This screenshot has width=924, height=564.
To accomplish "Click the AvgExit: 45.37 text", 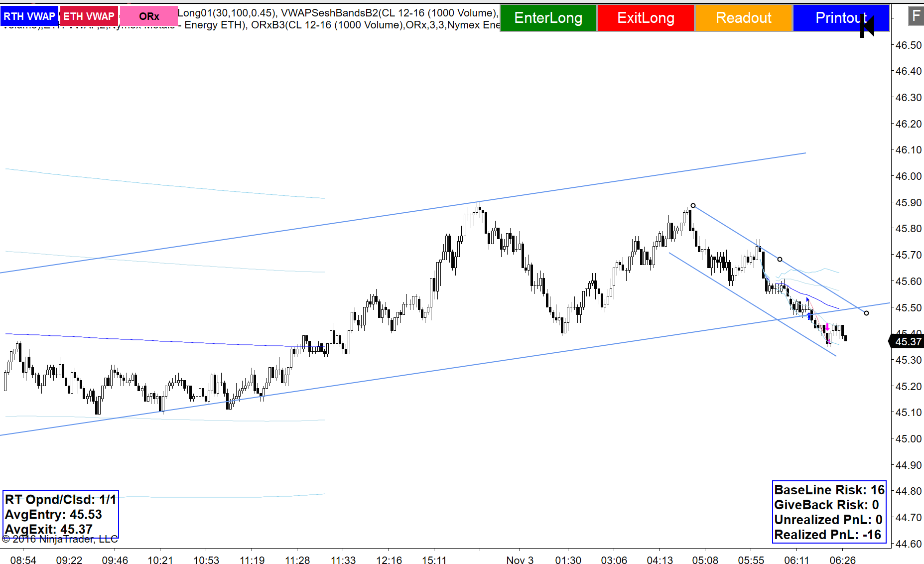I will click(x=49, y=529).
